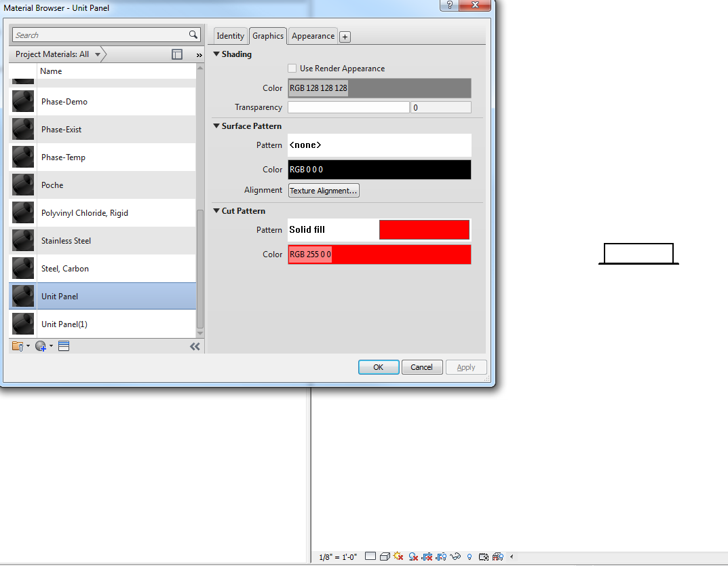Click the search magnifier icon
This screenshot has height=566, width=728.
[x=193, y=35]
